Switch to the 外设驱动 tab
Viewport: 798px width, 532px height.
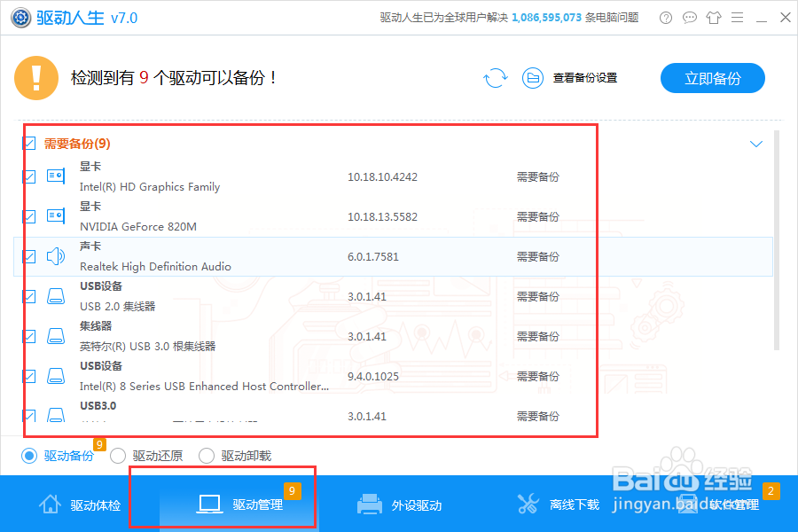point(399,505)
